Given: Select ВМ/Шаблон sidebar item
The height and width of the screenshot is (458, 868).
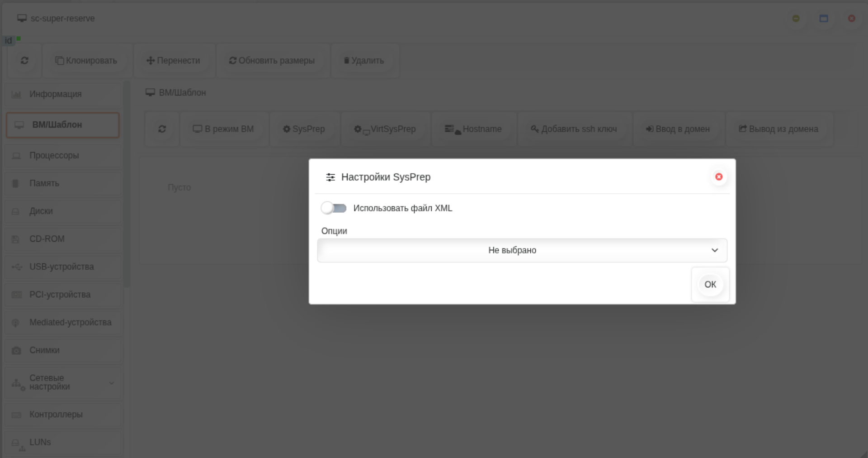Looking at the screenshot, I should 63,125.
